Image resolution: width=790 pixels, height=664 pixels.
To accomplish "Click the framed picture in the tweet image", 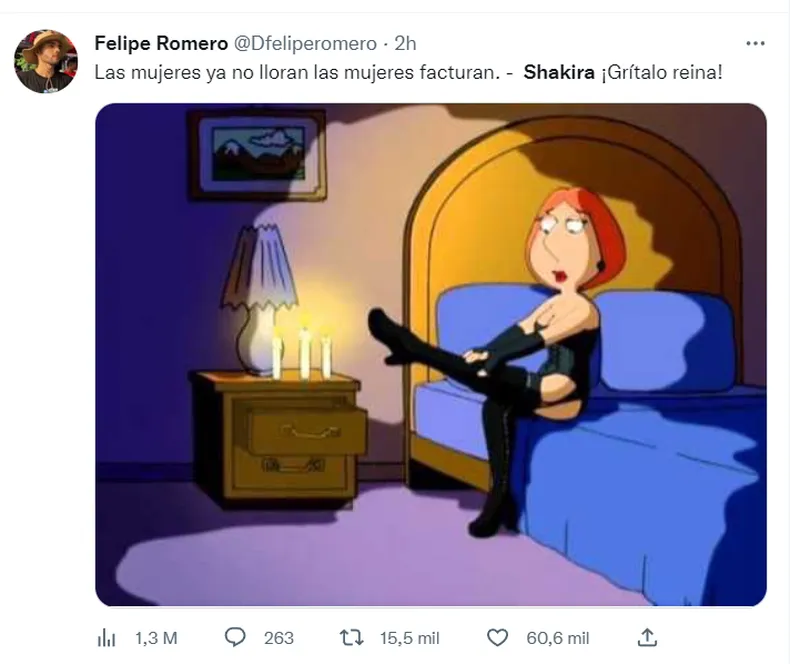I will pyautogui.click(x=256, y=152).
